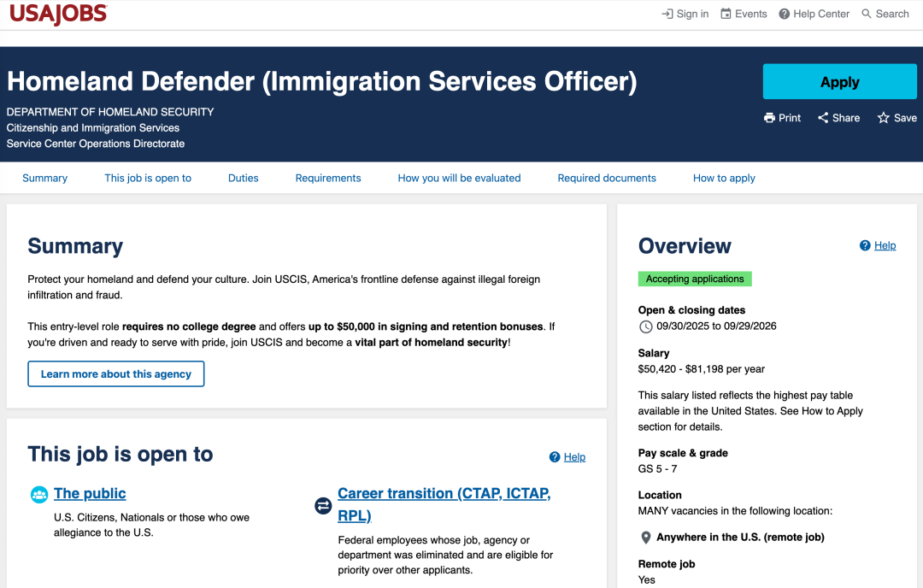
Task: Click the Print printer icon
Action: coord(769,118)
